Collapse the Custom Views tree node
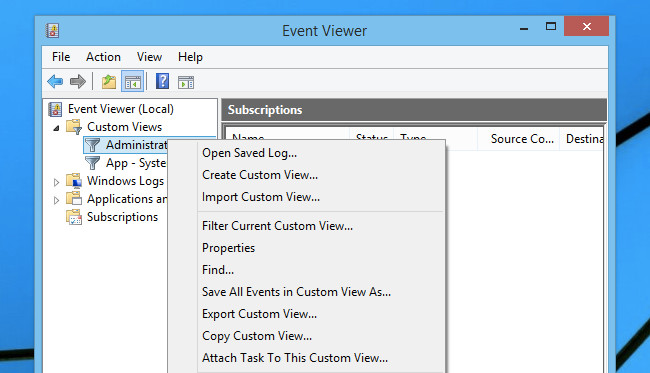The width and height of the screenshot is (650, 373). tap(56, 128)
